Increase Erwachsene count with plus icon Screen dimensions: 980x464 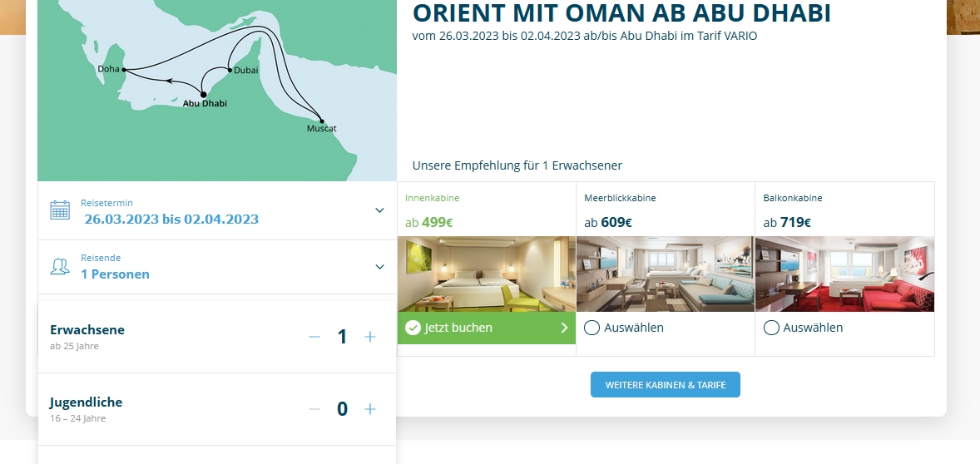[x=370, y=337]
